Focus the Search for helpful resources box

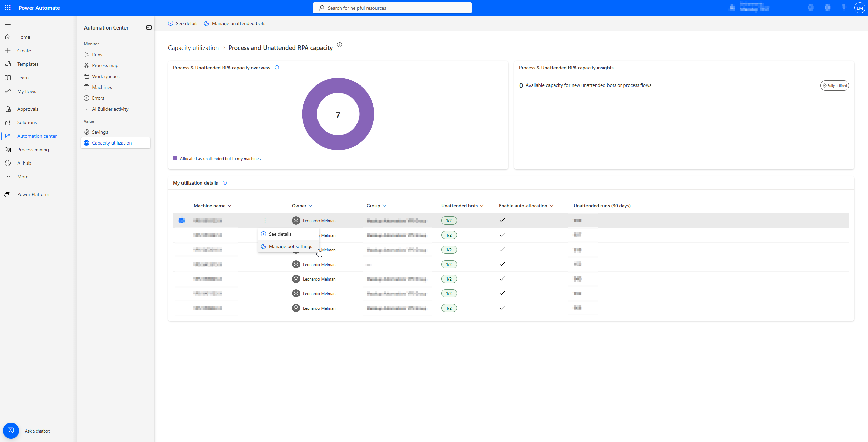pyautogui.click(x=392, y=8)
